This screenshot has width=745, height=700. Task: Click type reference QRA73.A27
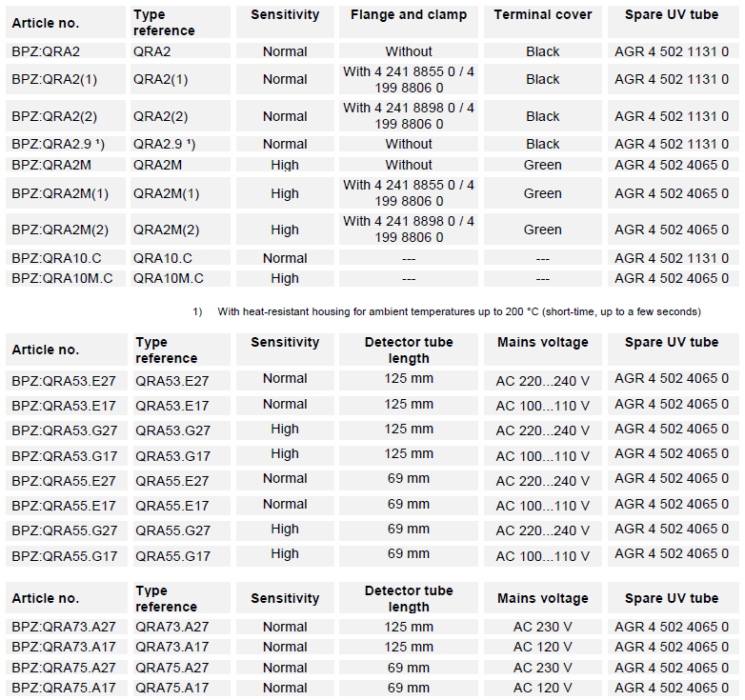tap(172, 627)
